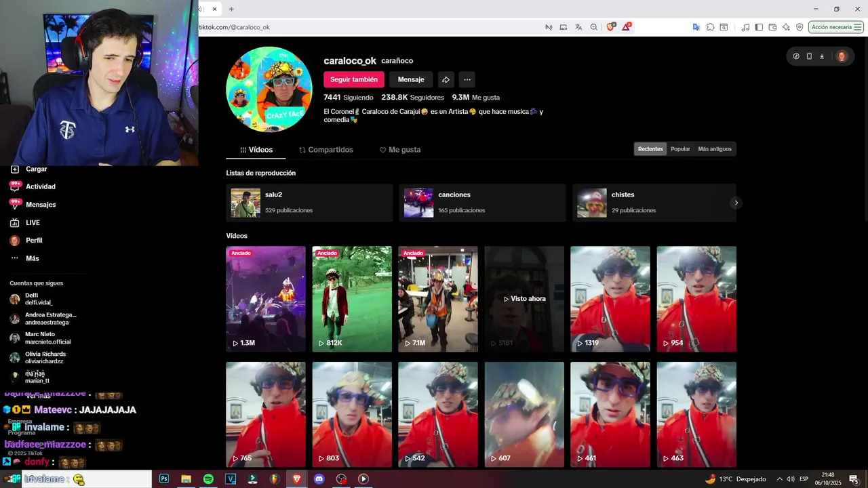This screenshot has width=868, height=488.
Task: Open Mensajes in TikTok sidebar
Action: tap(33, 205)
